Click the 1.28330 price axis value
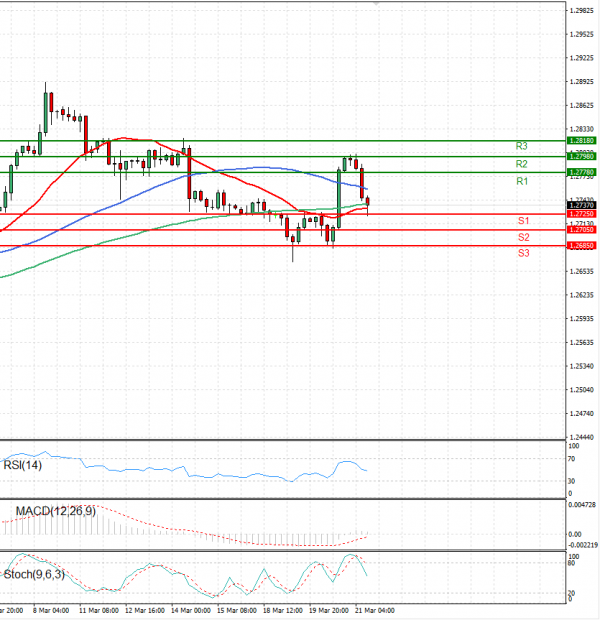 [581, 129]
